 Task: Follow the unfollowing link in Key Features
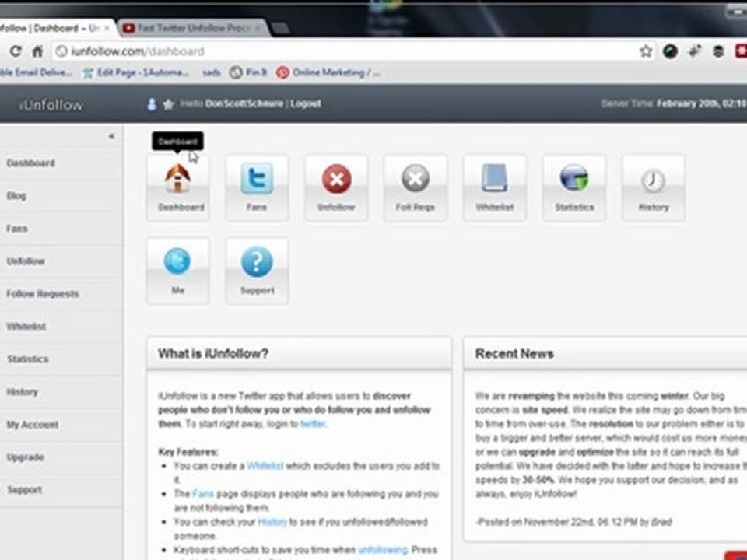pyautogui.click(x=383, y=550)
